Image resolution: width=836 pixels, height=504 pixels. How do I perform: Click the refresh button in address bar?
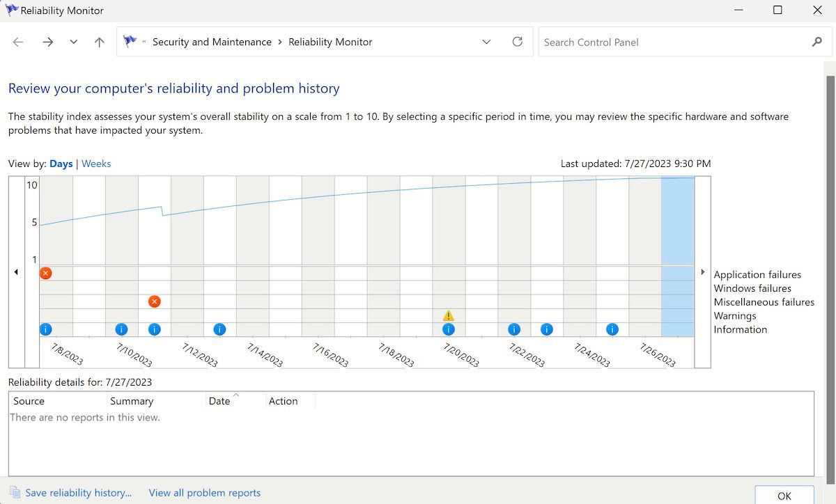click(x=517, y=42)
